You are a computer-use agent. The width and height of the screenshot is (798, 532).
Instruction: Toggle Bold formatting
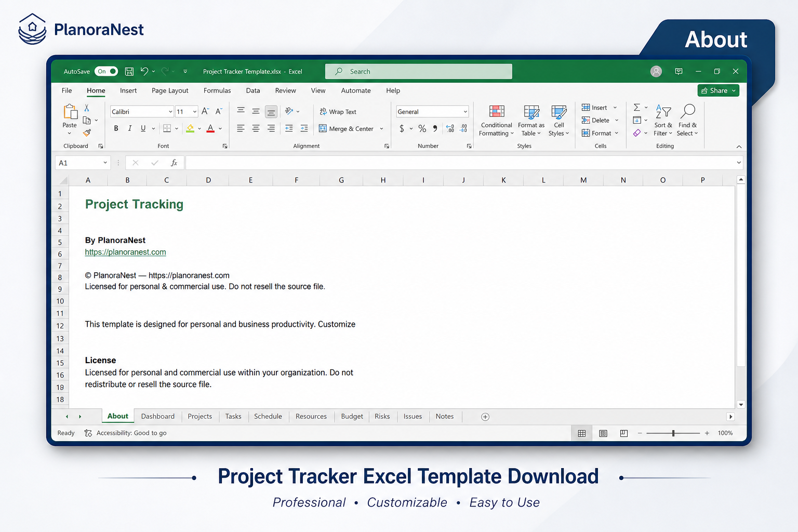116,128
